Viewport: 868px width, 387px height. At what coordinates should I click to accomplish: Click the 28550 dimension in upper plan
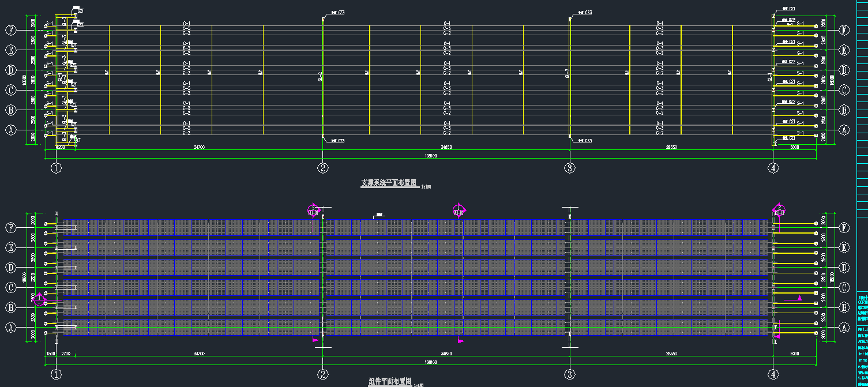pos(671,148)
